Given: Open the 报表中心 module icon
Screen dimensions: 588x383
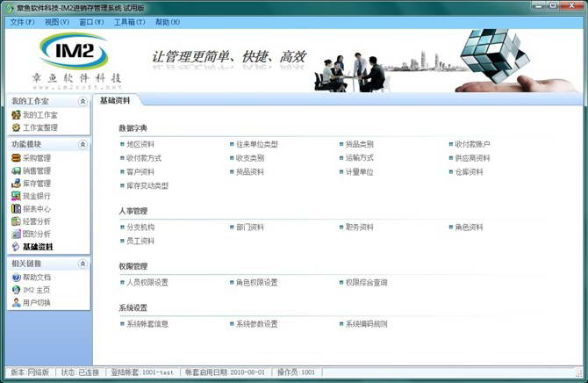Looking at the screenshot, I should [16, 209].
